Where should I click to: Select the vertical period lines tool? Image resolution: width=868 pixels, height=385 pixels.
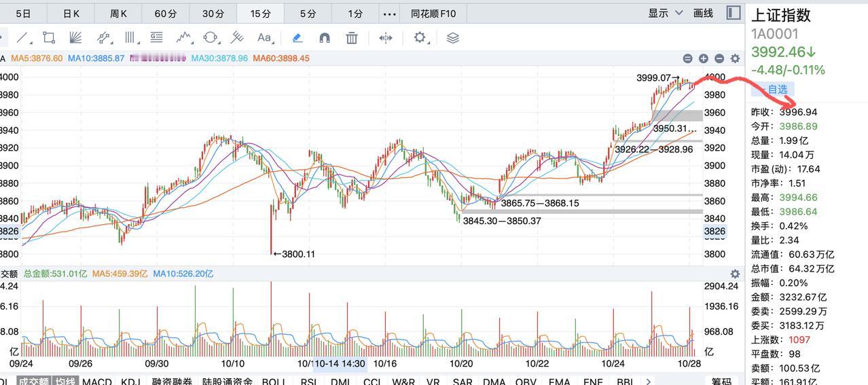(130, 37)
